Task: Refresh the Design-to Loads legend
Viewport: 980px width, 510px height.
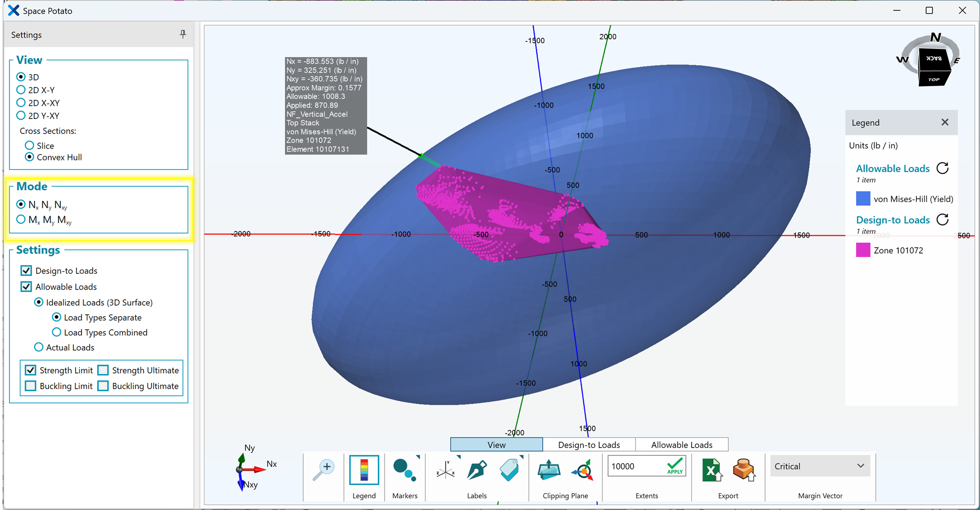Action: click(x=943, y=220)
